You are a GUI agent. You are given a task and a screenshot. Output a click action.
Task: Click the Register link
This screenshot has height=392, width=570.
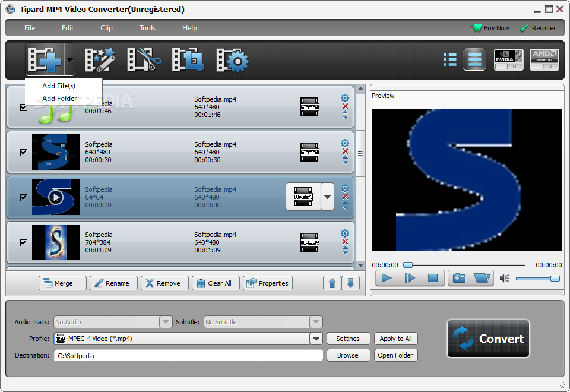tap(538, 28)
